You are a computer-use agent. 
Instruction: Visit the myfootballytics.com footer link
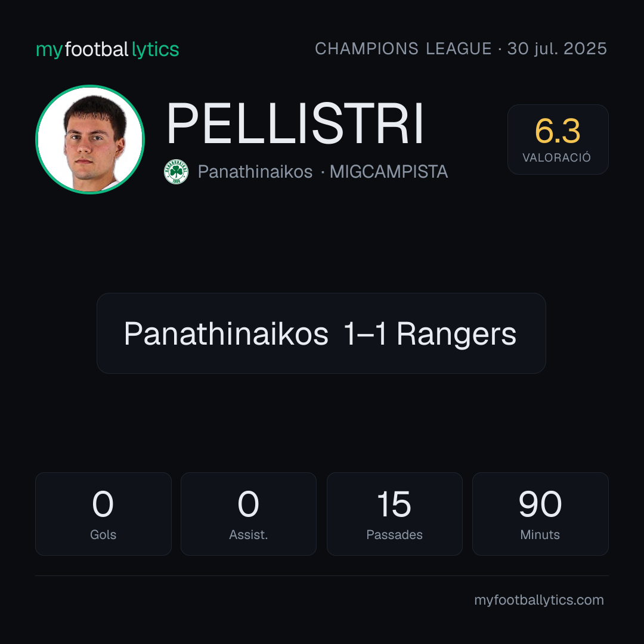click(539, 600)
